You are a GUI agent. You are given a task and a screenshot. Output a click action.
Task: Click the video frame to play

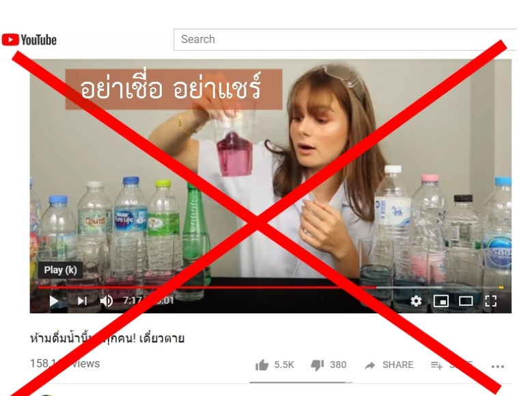(x=270, y=170)
